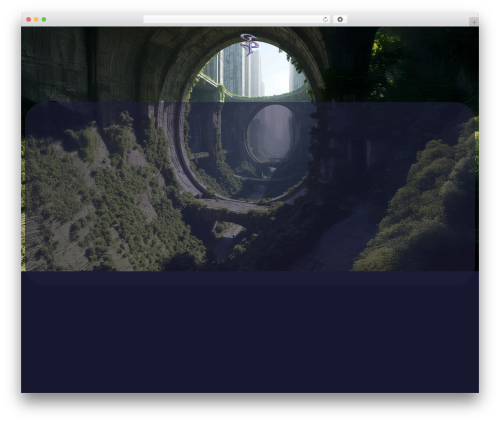
Task: Open the reader download icon beside address bar
Action: [x=340, y=19]
